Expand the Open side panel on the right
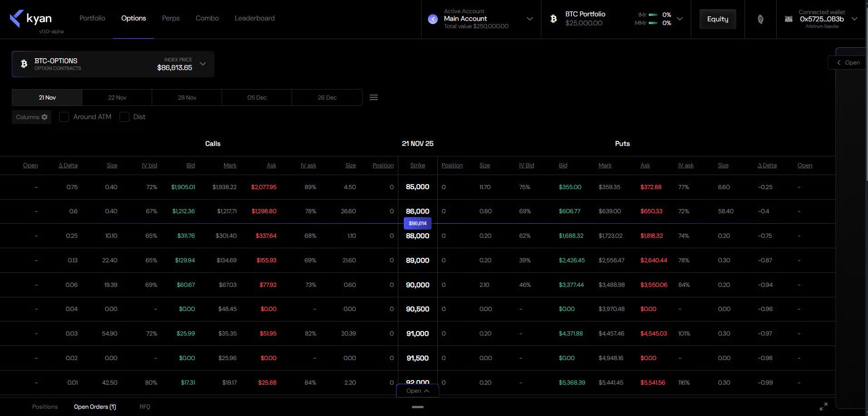 coord(848,62)
